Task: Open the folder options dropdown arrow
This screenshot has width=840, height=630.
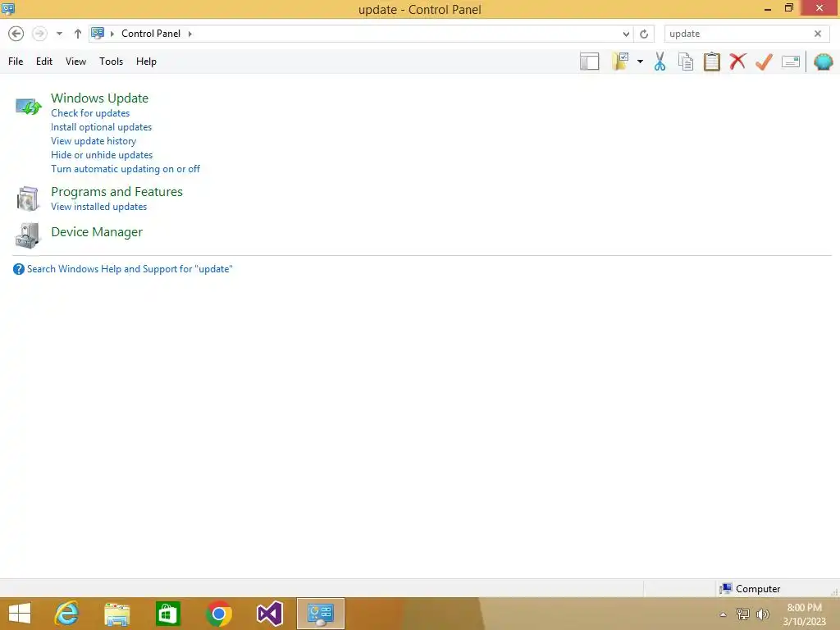Action: click(640, 62)
